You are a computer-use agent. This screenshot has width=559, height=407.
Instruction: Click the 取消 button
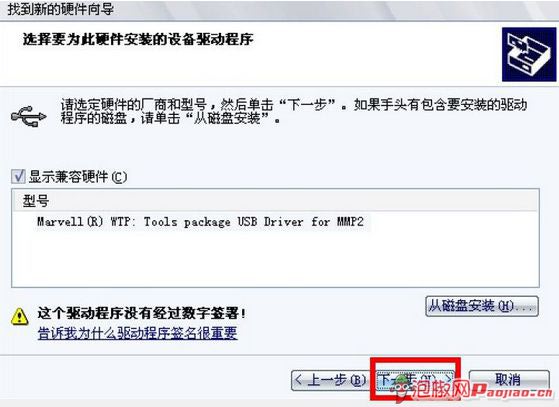click(x=509, y=380)
